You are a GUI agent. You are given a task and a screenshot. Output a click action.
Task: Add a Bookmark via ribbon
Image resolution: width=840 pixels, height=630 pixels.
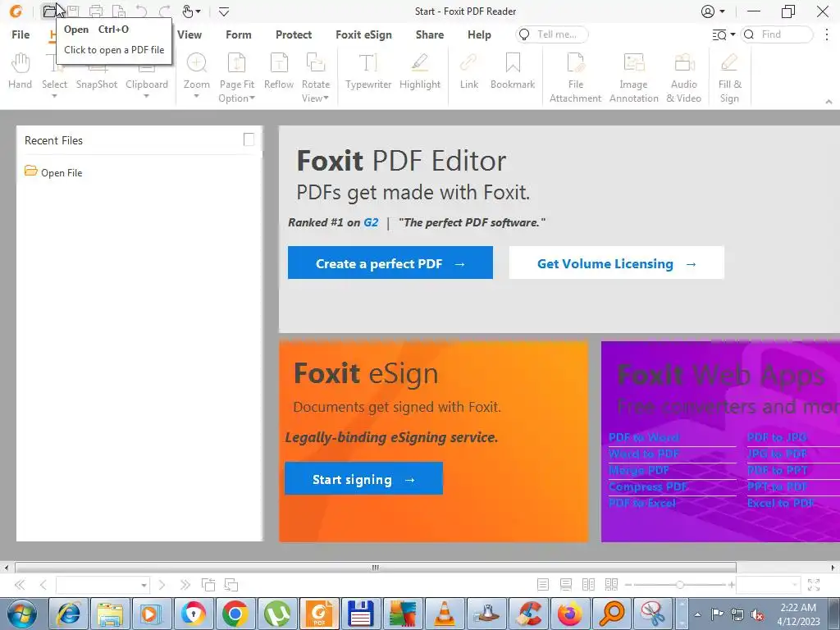tap(513, 71)
